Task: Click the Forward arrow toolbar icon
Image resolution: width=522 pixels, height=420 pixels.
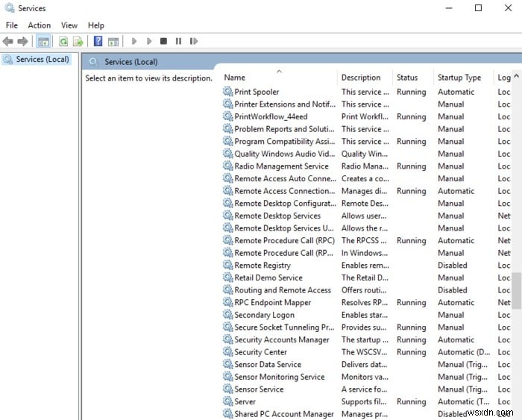Action: 22,41
